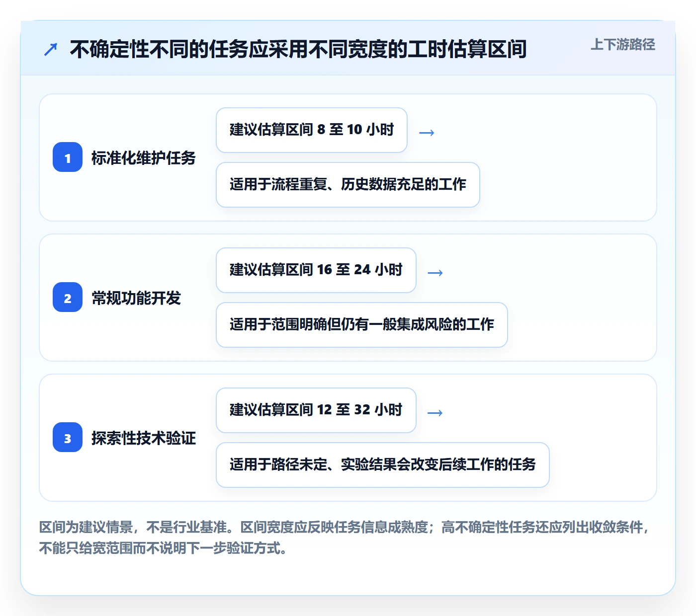Click the numbered badge 1 icon
This screenshot has height=616, width=696.
coord(68,157)
